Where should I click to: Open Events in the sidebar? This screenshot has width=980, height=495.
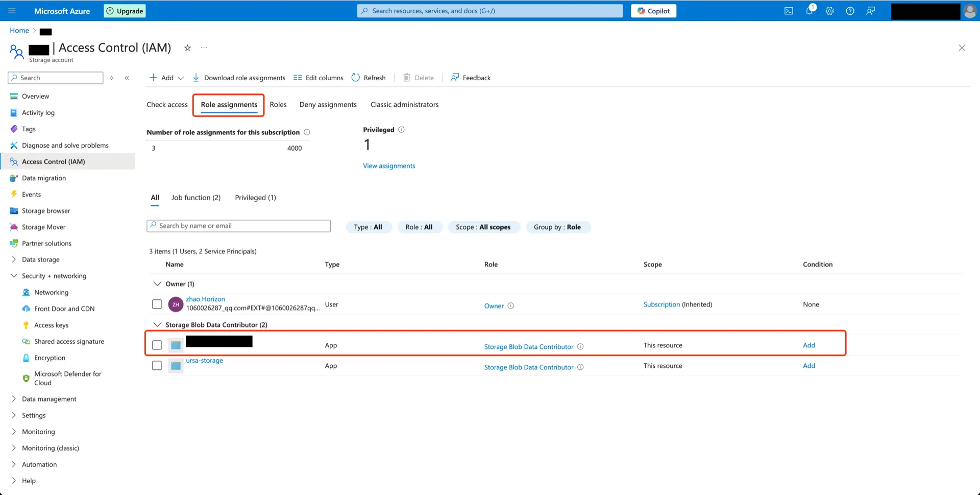(31, 194)
